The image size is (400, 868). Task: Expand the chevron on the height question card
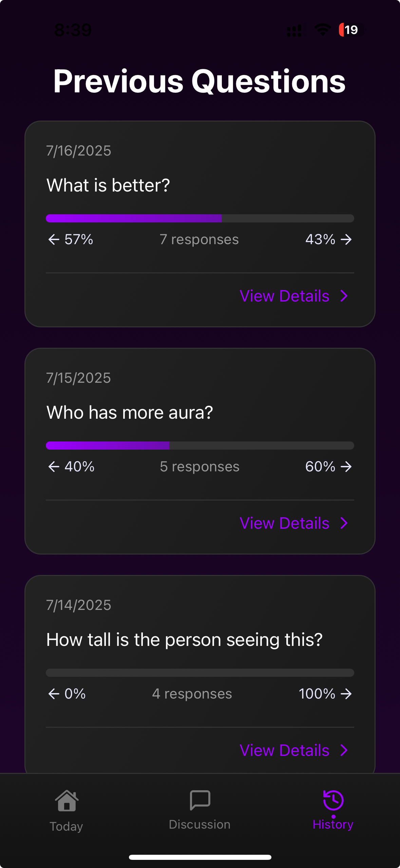pos(344,750)
